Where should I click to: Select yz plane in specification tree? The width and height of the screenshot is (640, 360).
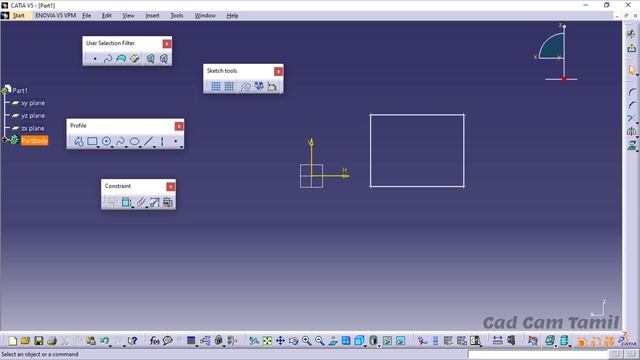pyautogui.click(x=33, y=116)
